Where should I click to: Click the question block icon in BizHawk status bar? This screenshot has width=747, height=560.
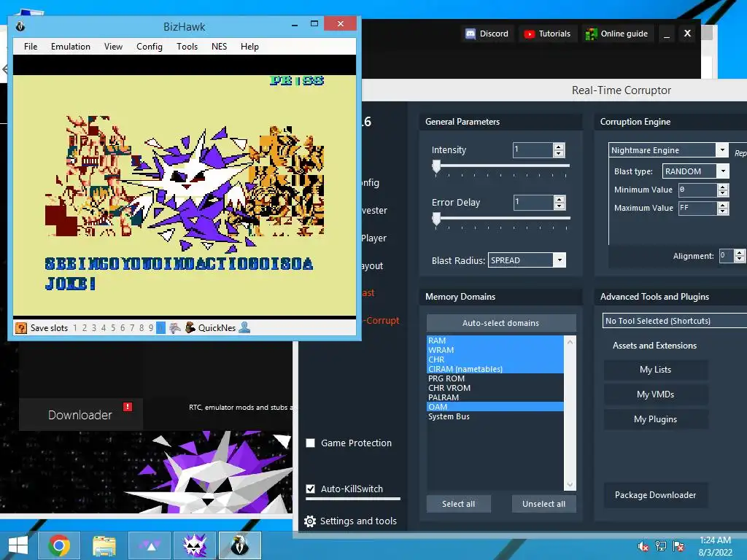21,327
